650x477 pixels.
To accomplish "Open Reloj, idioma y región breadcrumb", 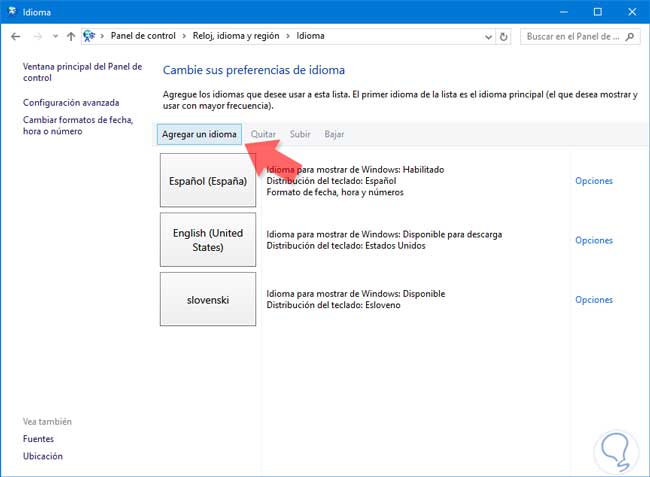I will click(x=236, y=36).
